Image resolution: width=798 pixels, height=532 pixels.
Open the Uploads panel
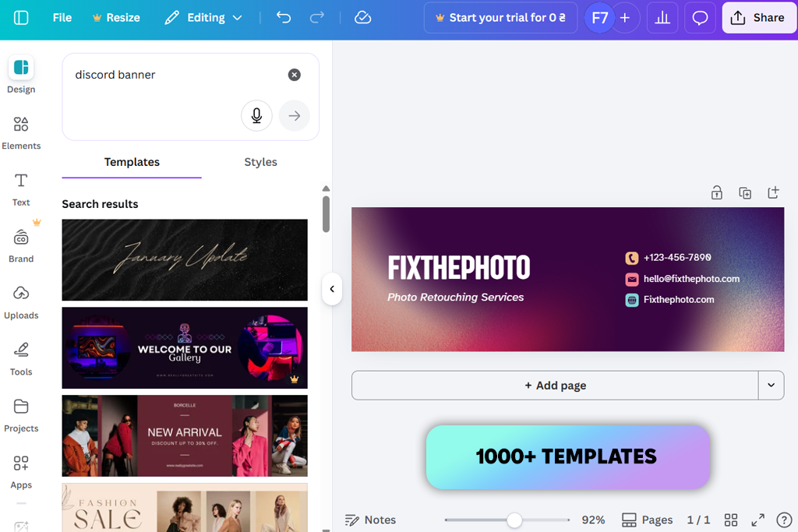(x=21, y=302)
